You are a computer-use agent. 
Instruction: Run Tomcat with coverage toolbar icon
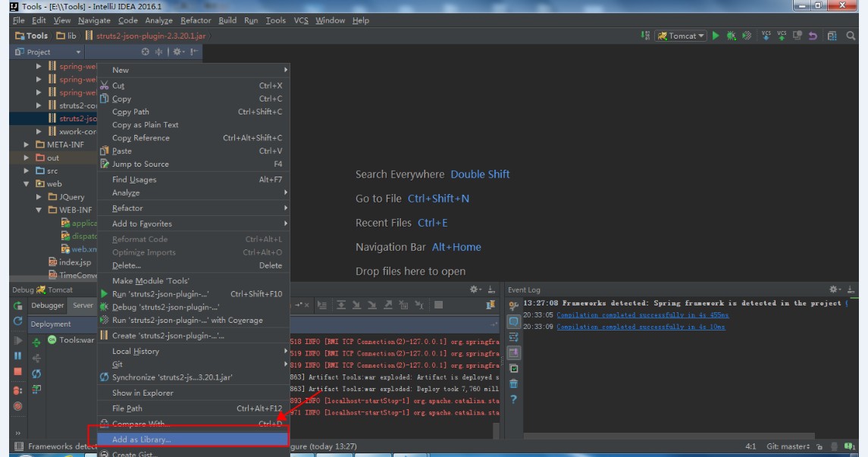(747, 36)
